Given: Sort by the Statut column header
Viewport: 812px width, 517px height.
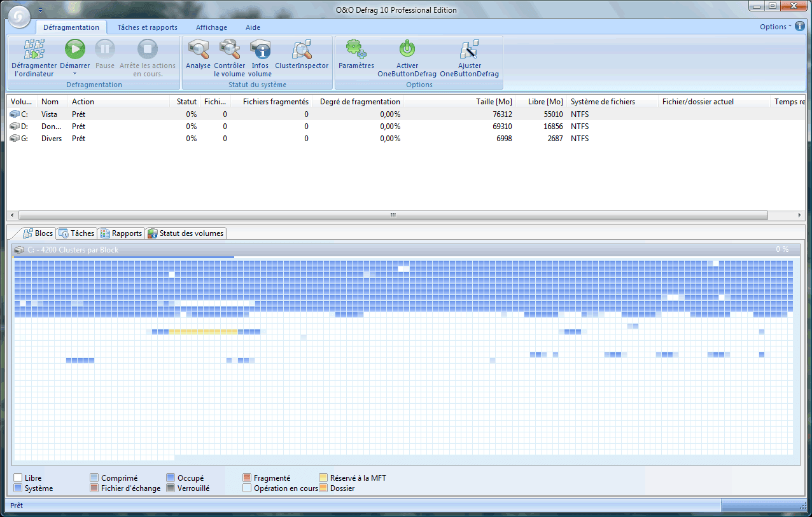Looking at the screenshot, I should coord(185,102).
